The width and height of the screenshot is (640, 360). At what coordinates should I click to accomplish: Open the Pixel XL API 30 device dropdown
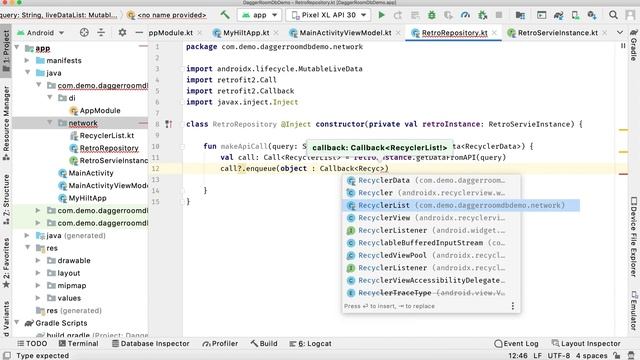click(x=329, y=15)
